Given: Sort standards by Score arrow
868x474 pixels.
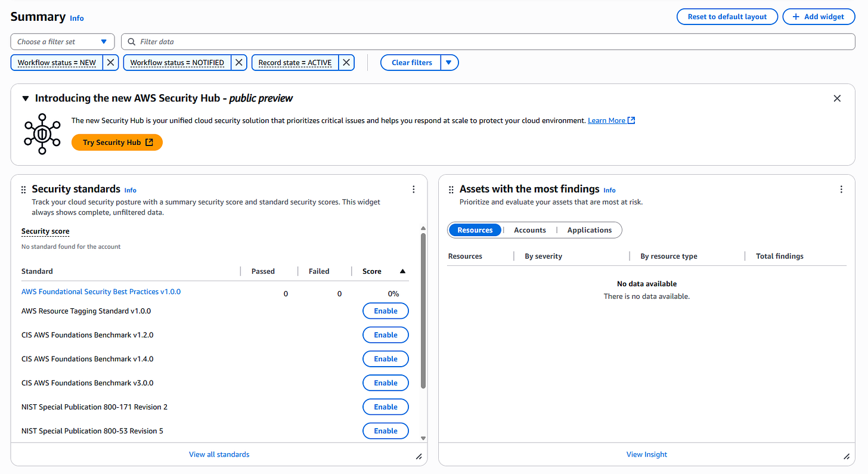Looking at the screenshot, I should tap(402, 271).
